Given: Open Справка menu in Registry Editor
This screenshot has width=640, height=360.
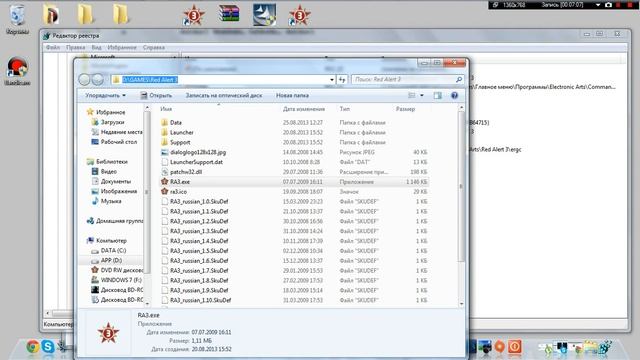Looking at the screenshot, I should click(154, 47).
